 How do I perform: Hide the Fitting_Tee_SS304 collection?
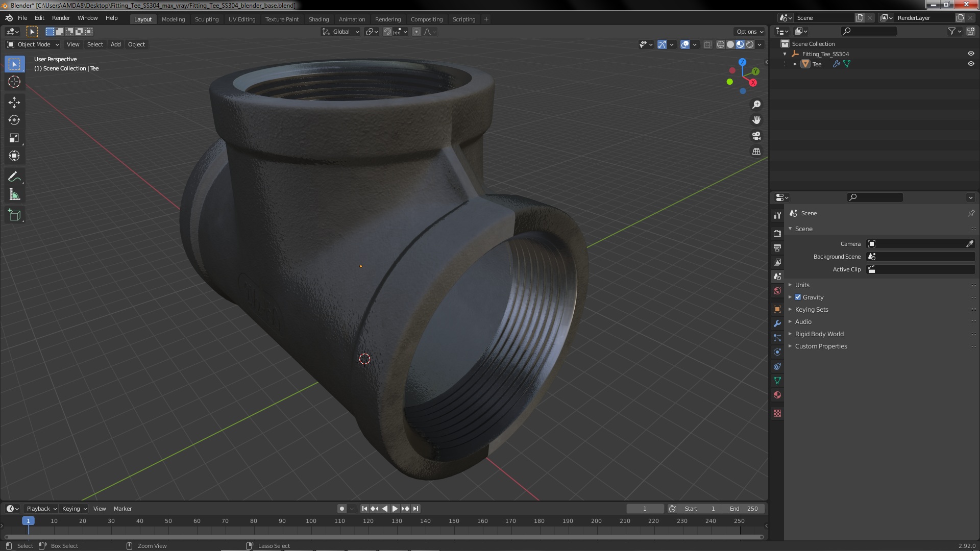[x=971, y=54]
